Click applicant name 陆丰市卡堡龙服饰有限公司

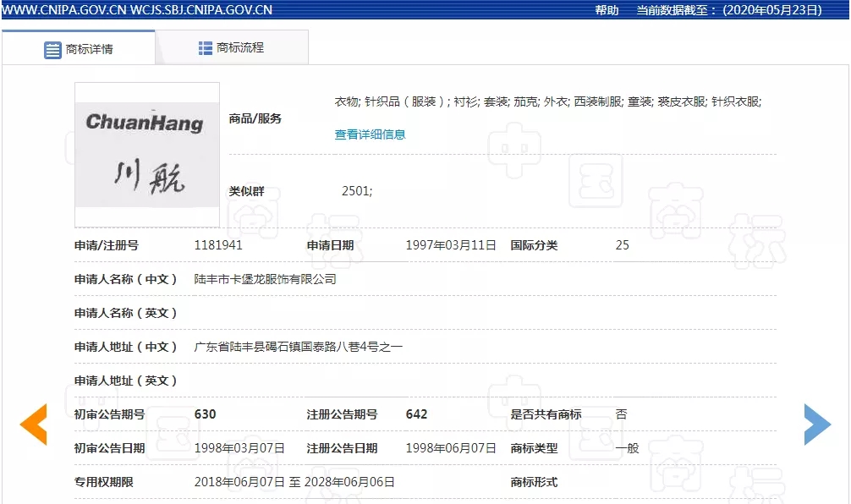click(x=265, y=279)
